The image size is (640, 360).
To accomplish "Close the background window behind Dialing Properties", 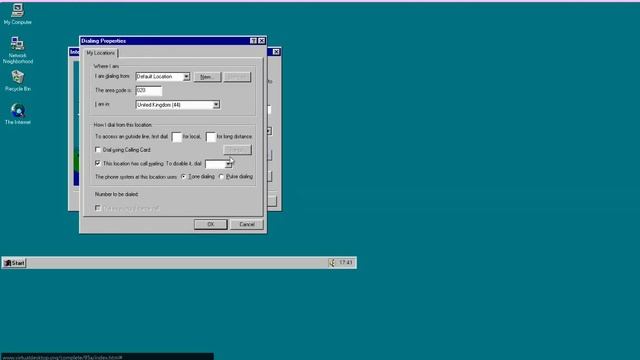I will tap(276, 52).
